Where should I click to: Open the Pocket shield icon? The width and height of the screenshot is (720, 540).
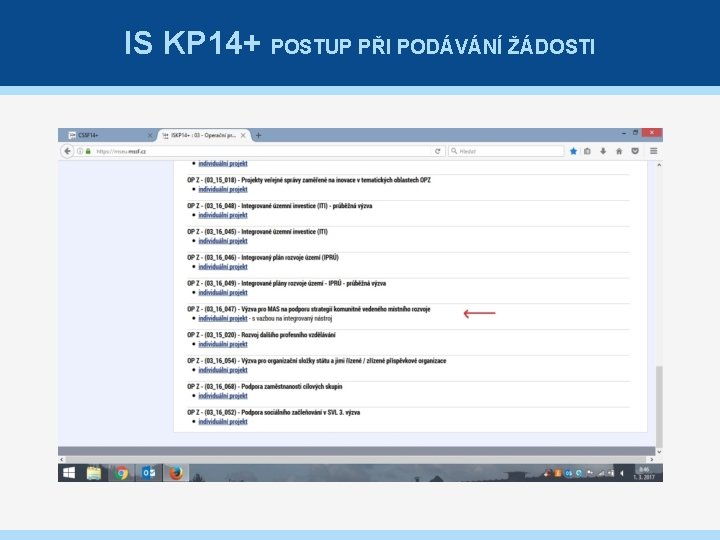pyautogui.click(x=635, y=151)
